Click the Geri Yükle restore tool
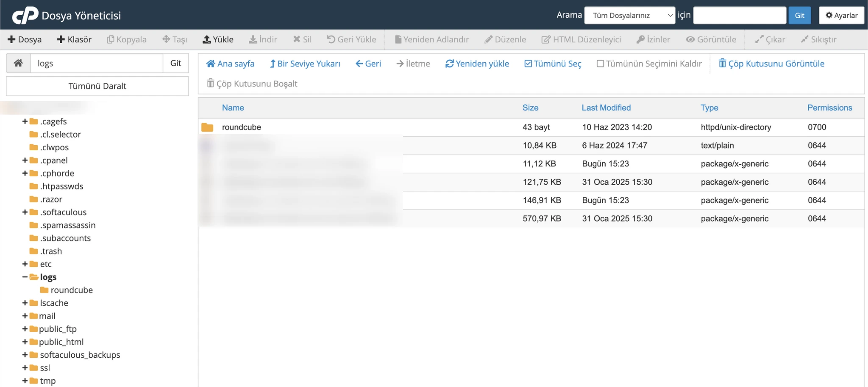 [x=351, y=39]
